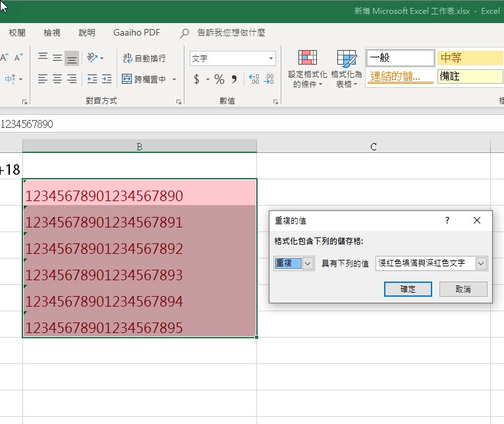Click the increase indent button

click(106, 79)
